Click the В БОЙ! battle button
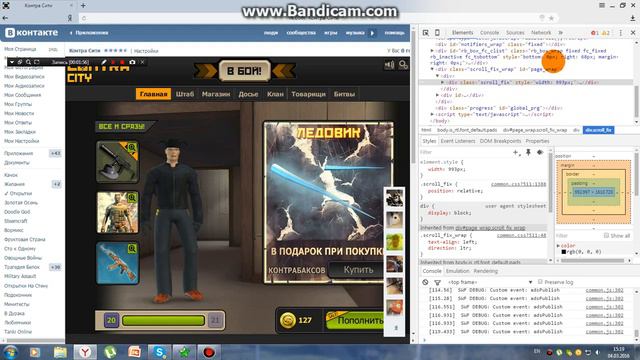Screen dimensions: 640x360 click(x=244, y=71)
